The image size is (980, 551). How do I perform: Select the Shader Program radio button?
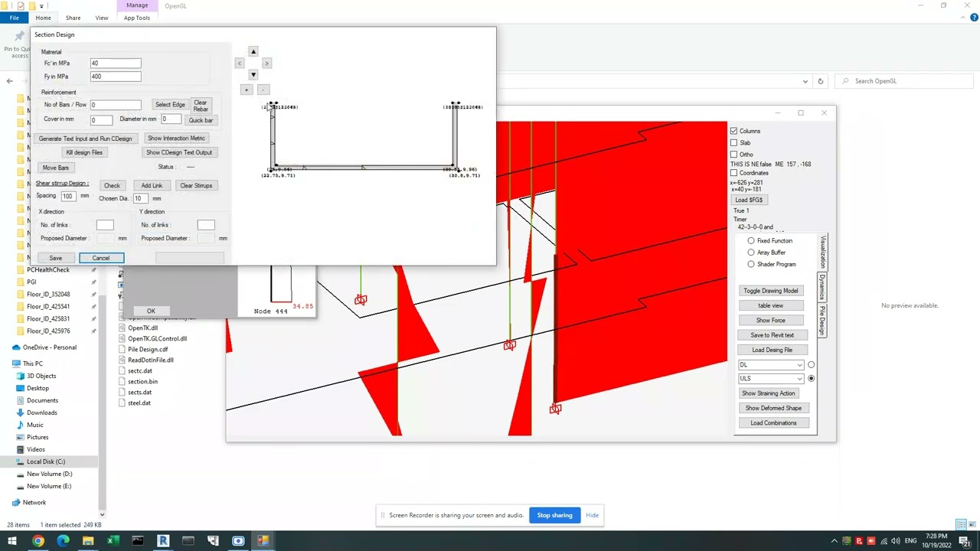coord(751,264)
